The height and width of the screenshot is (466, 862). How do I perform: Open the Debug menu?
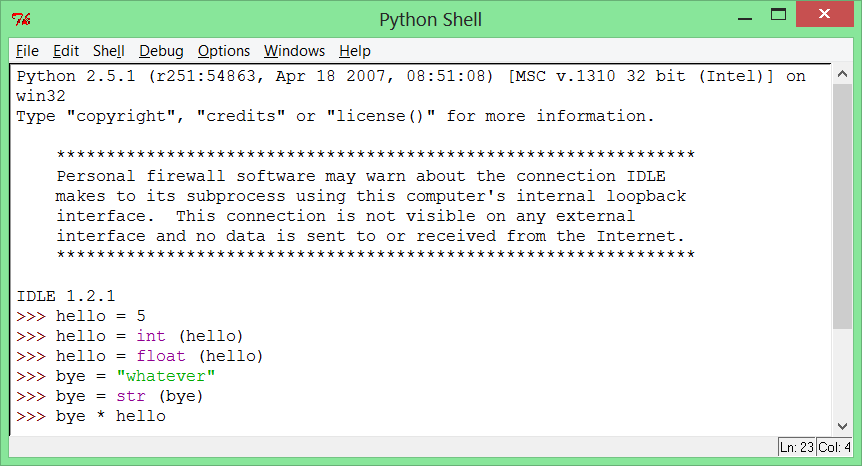pos(161,51)
